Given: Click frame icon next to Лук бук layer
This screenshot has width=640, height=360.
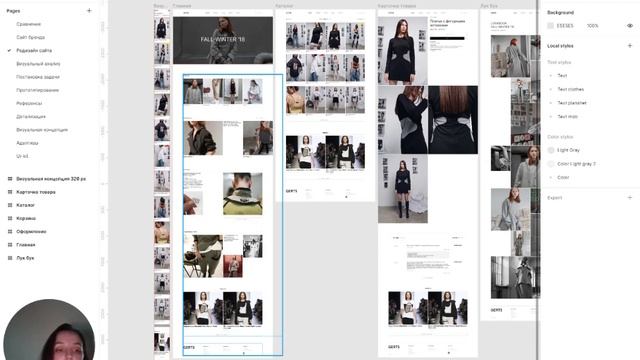Looking at the screenshot, I should [10, 258].
